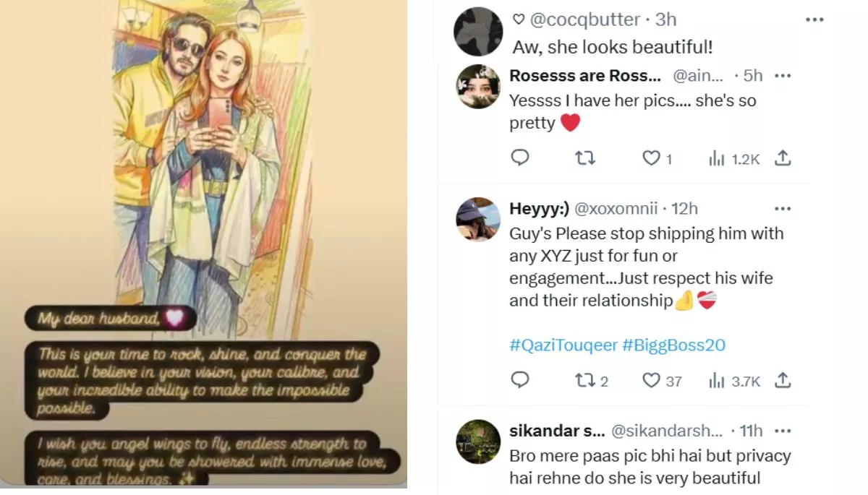
Task: Reply to the Rosesss are Ross tweet
Action: [520, 158]
